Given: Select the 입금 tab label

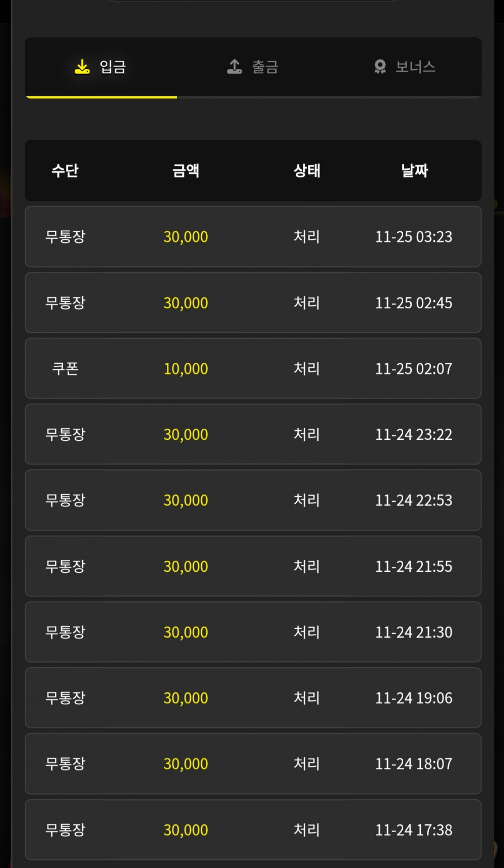Looking at the screenshot, I should click(113, 66).
